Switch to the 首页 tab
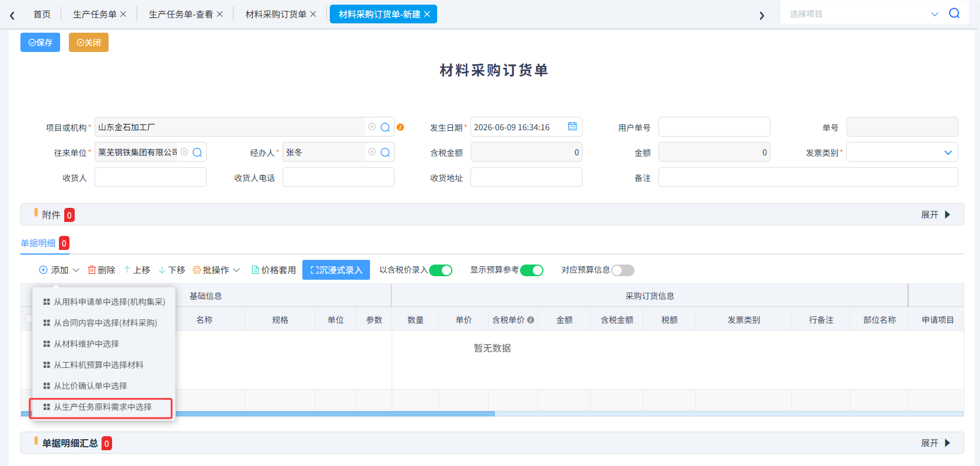 tap(42, 14)
